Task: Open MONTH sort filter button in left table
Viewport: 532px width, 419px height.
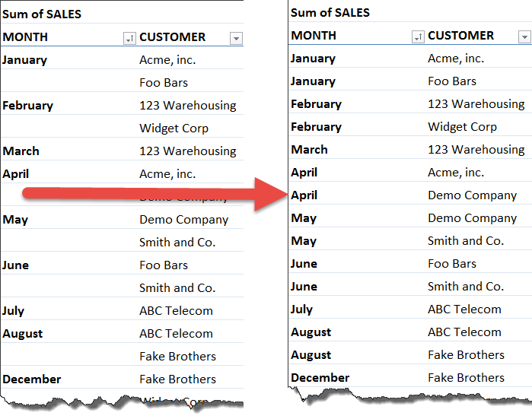Action: click(129, 38)
